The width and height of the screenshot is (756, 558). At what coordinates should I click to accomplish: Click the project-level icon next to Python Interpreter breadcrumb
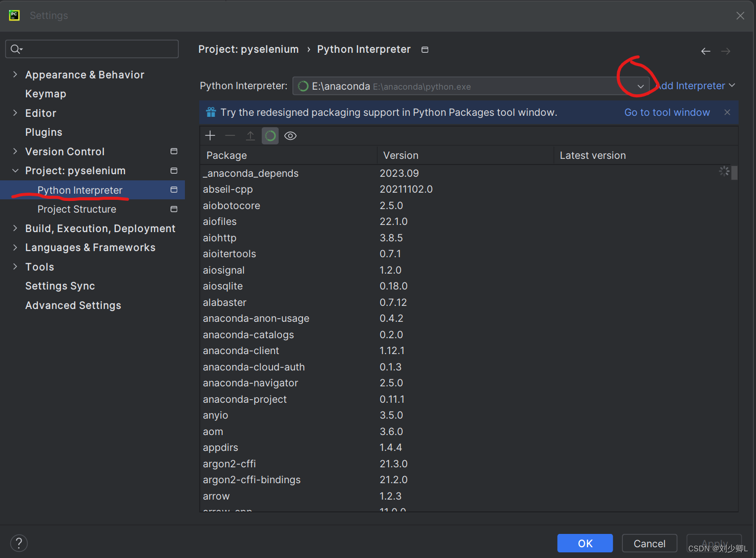tap(425, 50)
